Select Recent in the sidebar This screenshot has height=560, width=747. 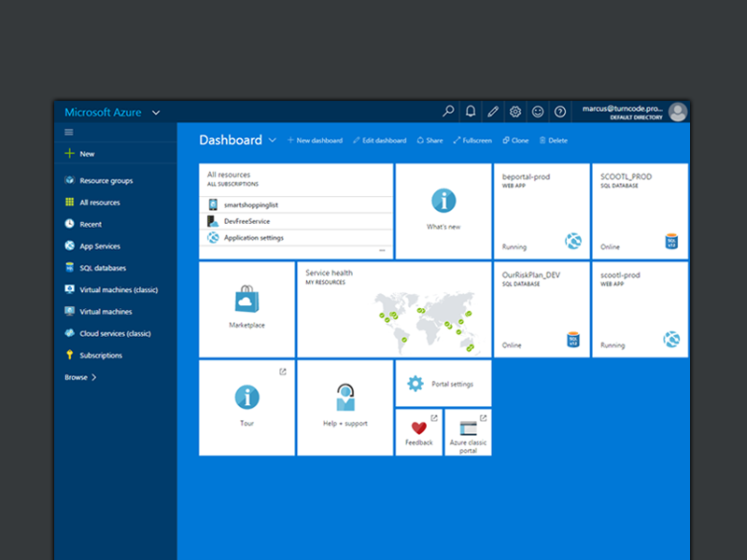tap(91, 224)
